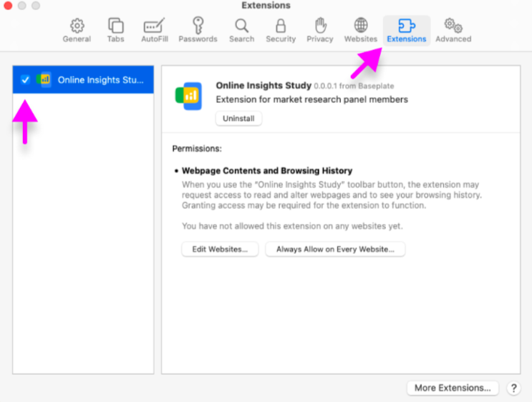Click the You have not allowed text
The image size is (532, 402).
(292, 226)
